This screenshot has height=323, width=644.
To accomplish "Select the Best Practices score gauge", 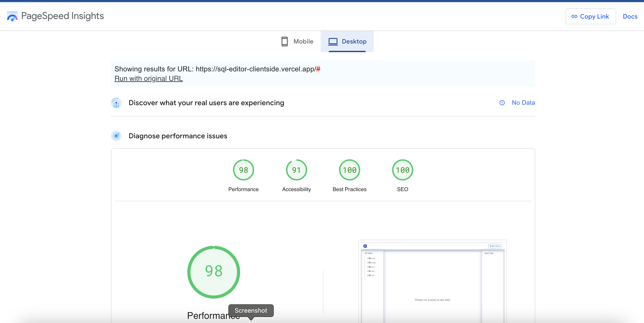I will 349,170.
